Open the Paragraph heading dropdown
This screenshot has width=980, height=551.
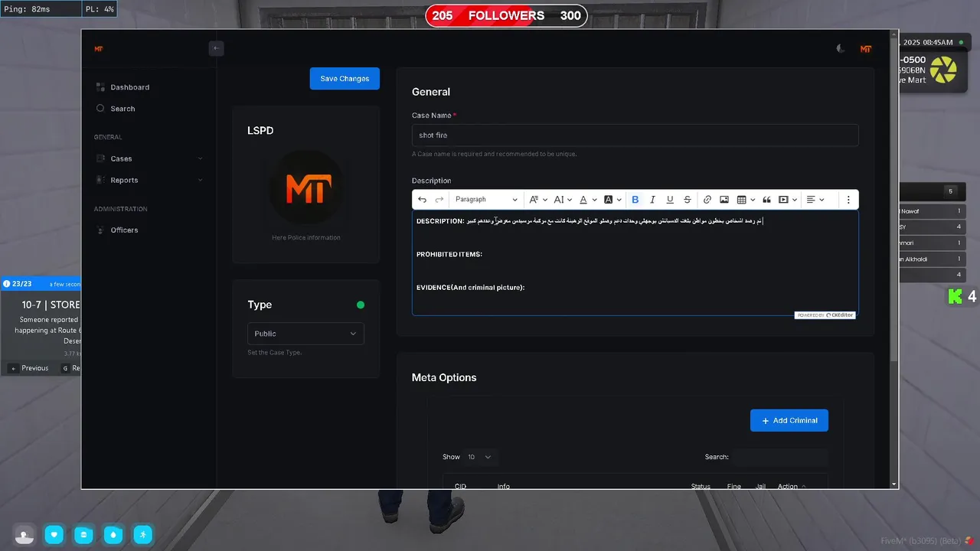(x=486, y=200)
